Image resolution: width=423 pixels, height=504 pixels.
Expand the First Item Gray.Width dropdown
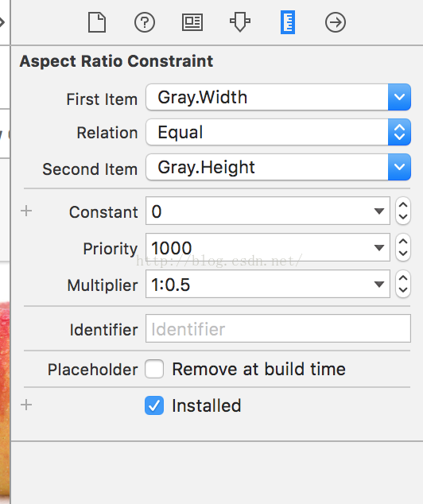tap(399, 97)
